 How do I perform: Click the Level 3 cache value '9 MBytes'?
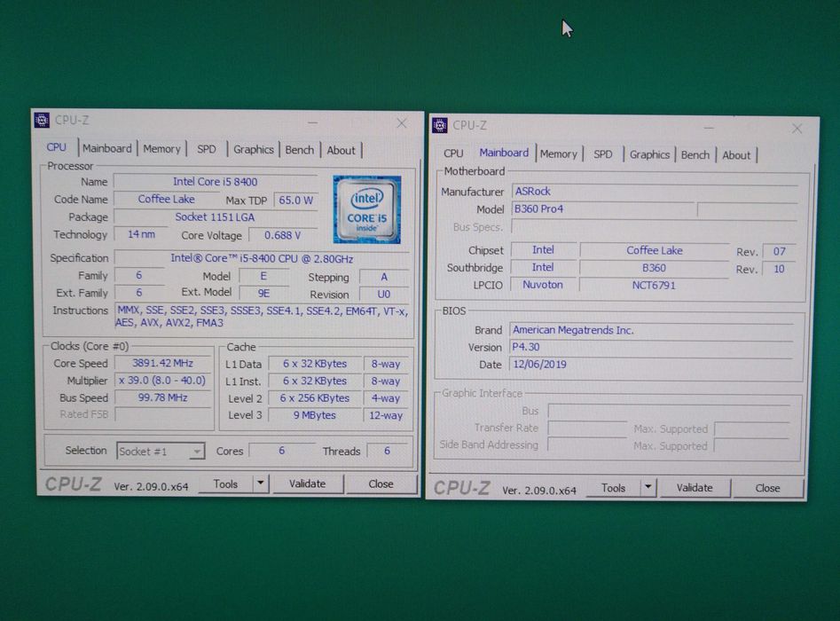(x=315, y=415)
